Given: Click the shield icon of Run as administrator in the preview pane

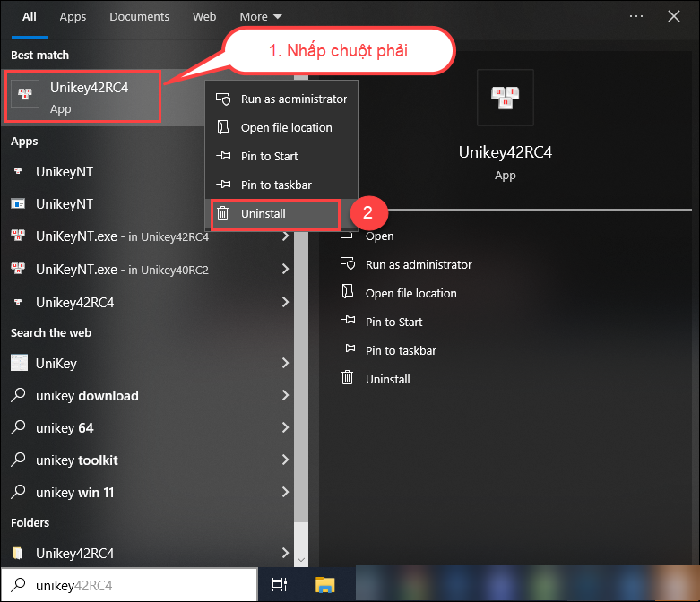Looking at the screenshot, I should point(348,263).
